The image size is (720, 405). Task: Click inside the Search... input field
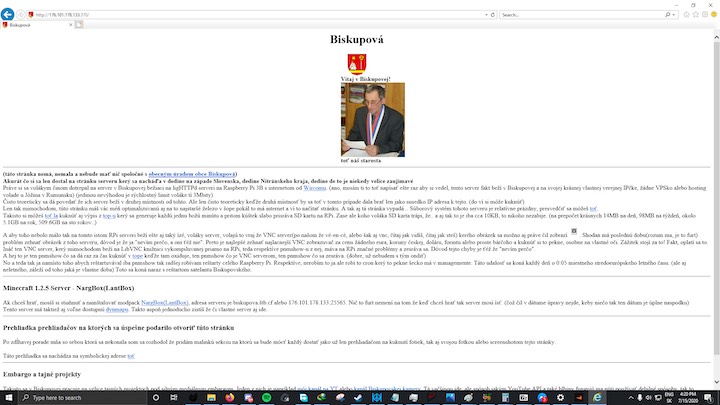point(581,15)
